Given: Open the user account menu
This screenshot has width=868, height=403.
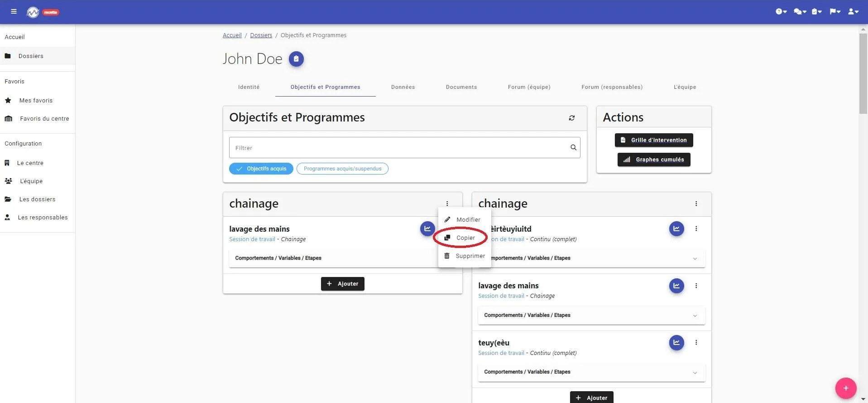Looking at the screenshot, I should (x=854, y=12).
